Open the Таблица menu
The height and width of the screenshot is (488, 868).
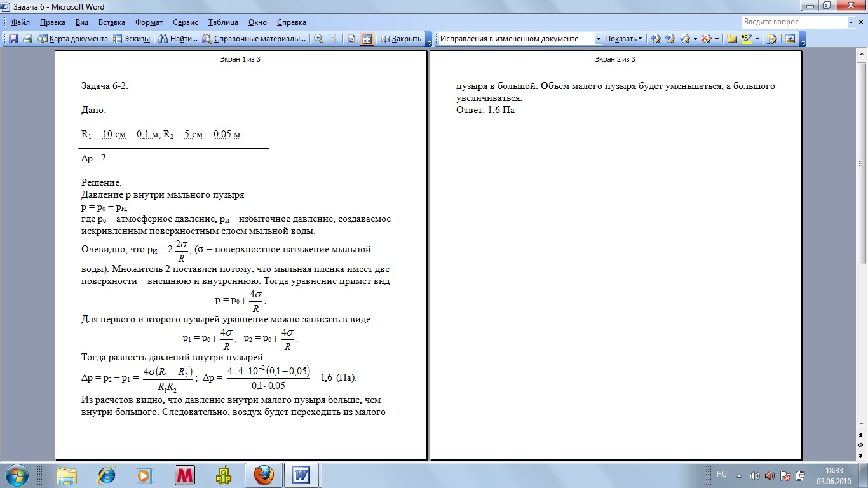(223, 22)
